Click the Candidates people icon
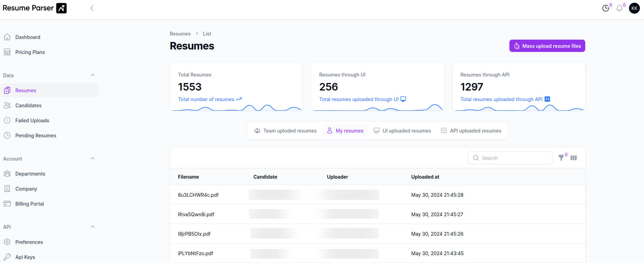 click(x=7, y=105)
